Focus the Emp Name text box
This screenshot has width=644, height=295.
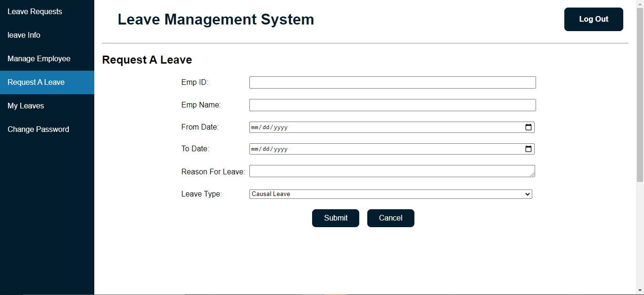coord(392,105)
